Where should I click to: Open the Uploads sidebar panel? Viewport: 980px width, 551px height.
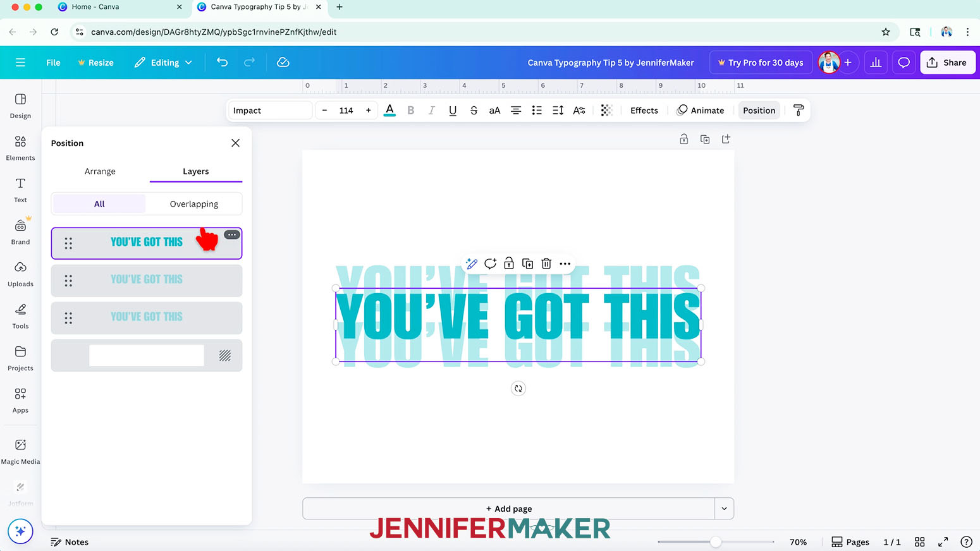pyautogui.click(x=20, y=274)
